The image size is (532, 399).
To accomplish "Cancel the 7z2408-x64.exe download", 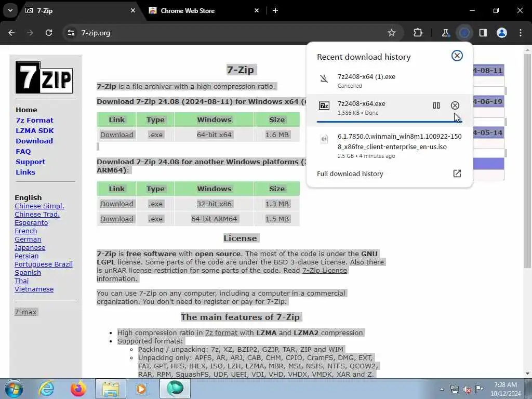I will click(x=455, y=105).
